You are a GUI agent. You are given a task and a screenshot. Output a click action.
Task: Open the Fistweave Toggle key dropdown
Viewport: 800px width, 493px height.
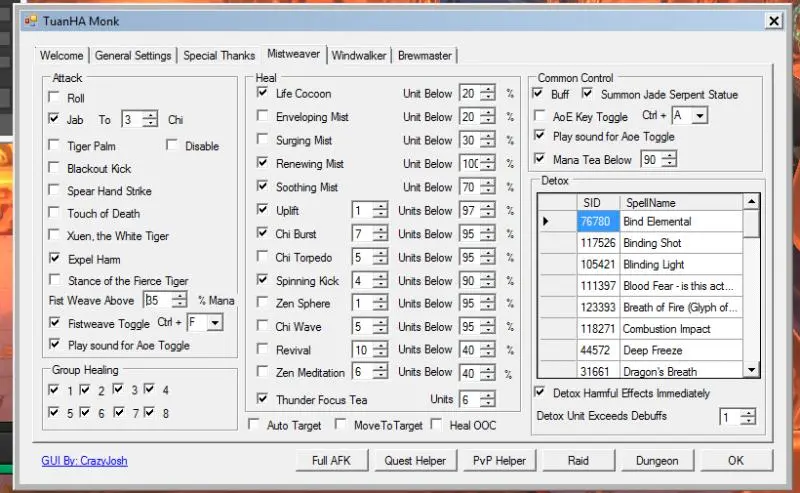point(213,323)
